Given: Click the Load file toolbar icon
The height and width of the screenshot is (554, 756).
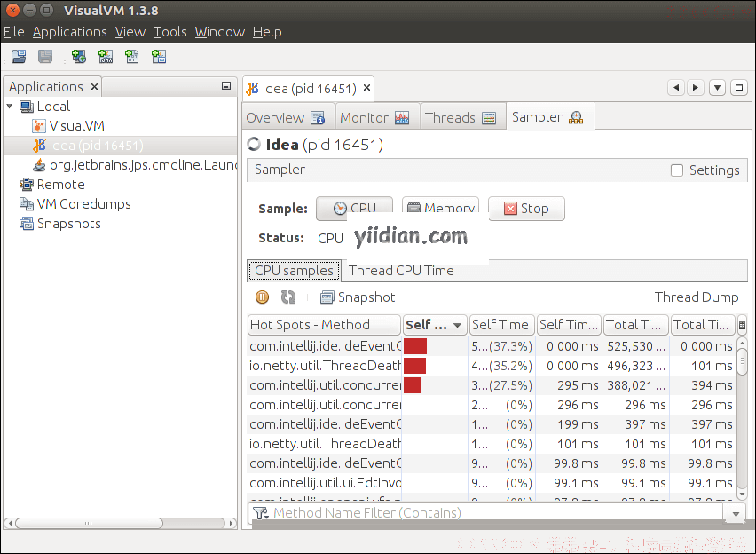Looking at the screenshot, I should (x=19, y=57).
